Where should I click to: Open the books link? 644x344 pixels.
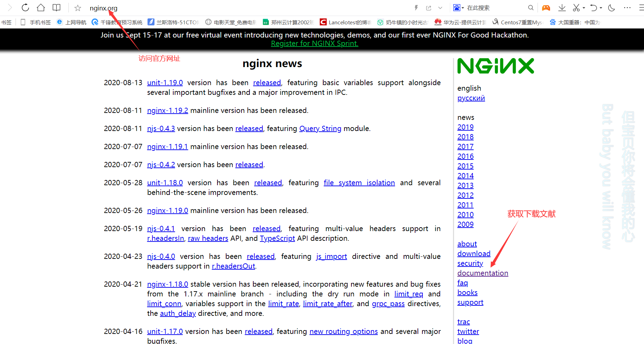point(468,293)
